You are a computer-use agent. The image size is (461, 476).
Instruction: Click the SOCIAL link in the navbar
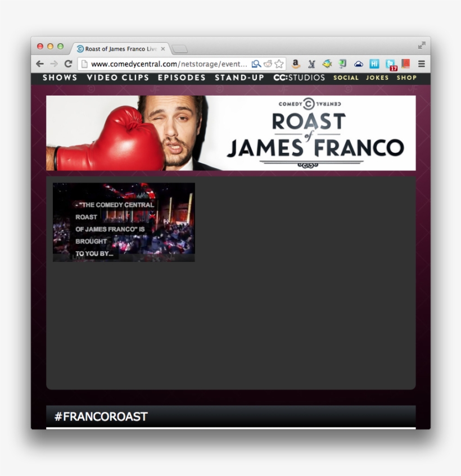point(346,78)
